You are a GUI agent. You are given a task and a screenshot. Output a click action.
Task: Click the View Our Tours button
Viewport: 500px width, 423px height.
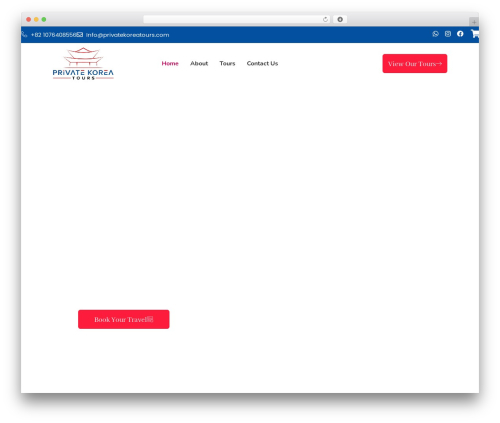tap(415, 64)
